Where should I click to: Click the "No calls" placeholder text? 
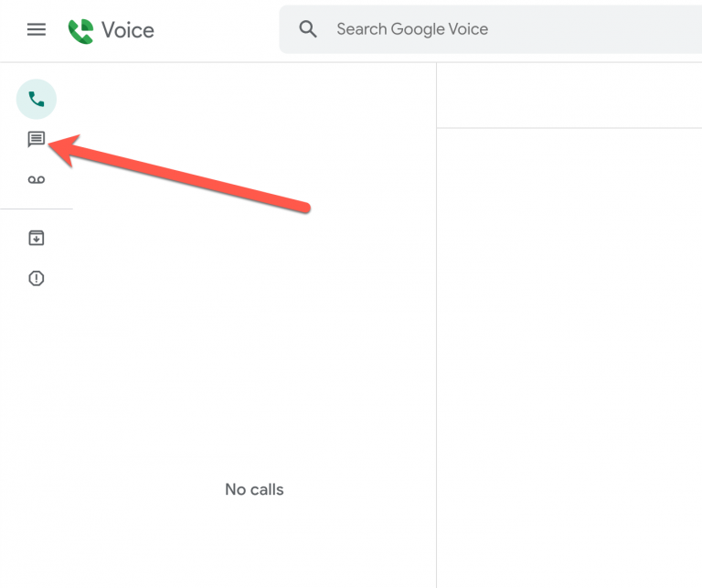pos(254,489)
